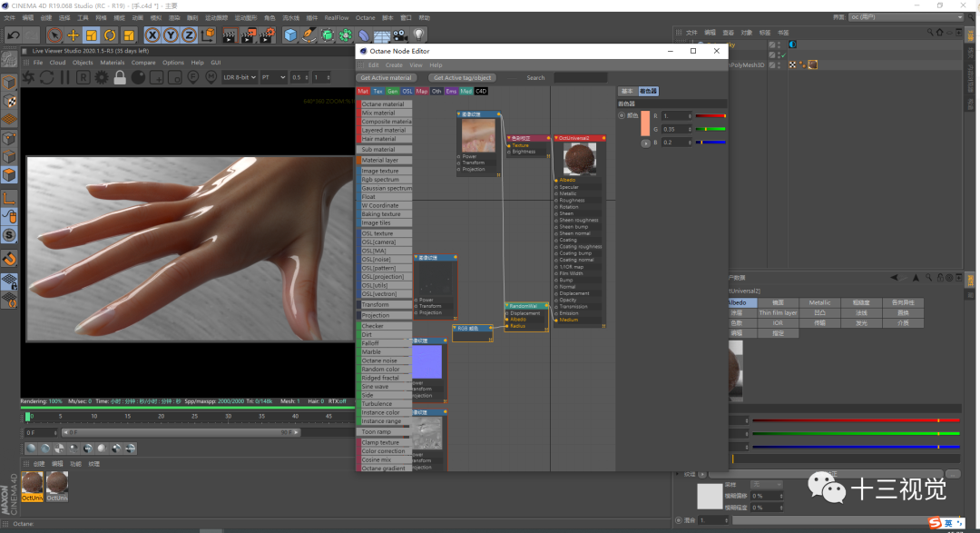
Task: Click the Live Viewer R region icon
Action: point(83,77)
